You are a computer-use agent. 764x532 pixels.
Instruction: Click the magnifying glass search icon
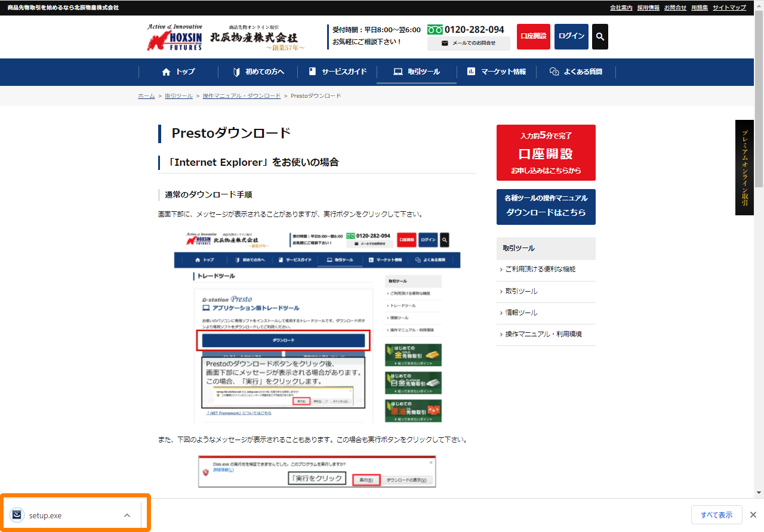click(600, 36)
